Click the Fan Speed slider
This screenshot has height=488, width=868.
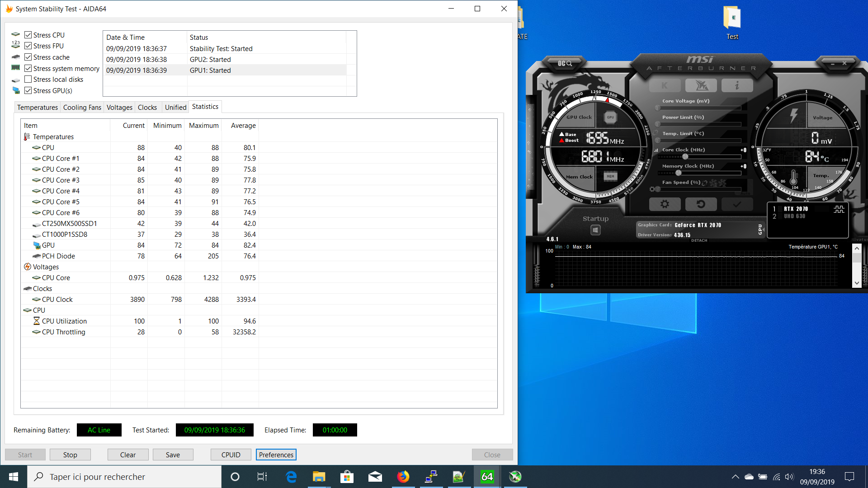point(698,189)
